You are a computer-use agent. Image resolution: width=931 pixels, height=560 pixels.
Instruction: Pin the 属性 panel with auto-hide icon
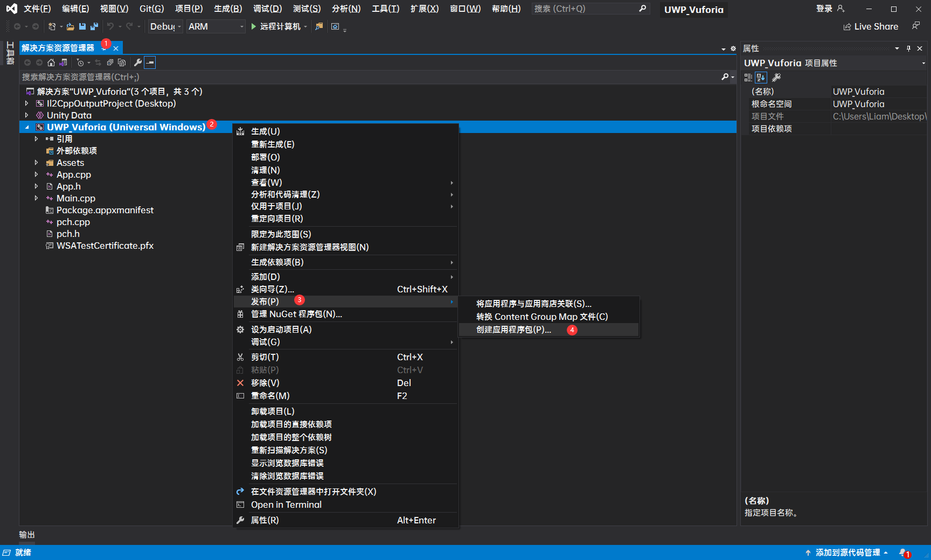[x=908, y=48]
